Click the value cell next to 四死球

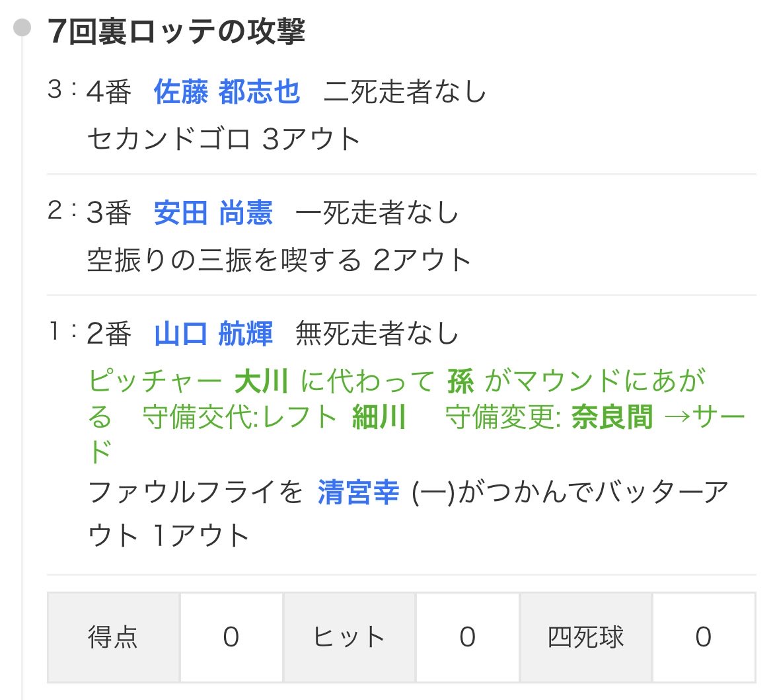[x=704, y=637]
